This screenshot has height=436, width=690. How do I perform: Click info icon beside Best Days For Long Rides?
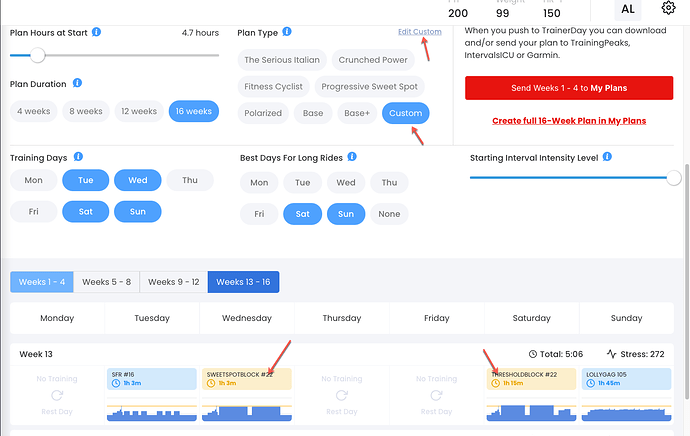coord(352,157)
